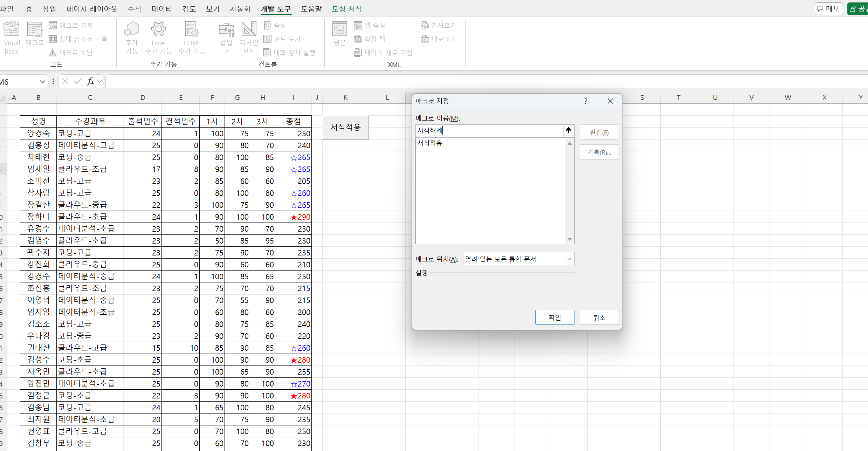Open the 도형 서식 tab
Viewport: 868px width, 451px height.
point(347,9)
